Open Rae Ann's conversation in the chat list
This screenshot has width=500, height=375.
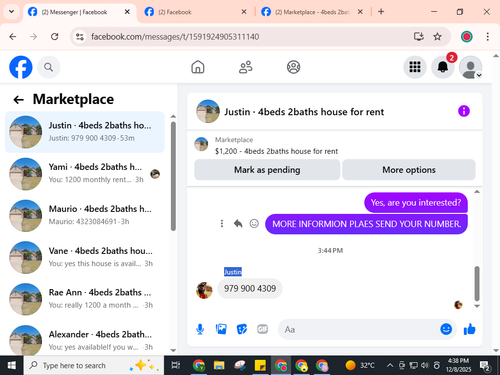point(85,299)
